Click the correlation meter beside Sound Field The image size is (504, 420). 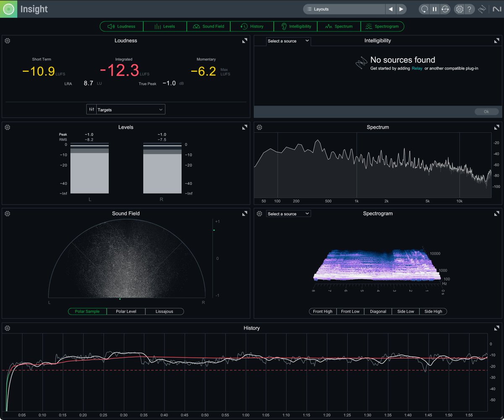(x=214, y=258)
